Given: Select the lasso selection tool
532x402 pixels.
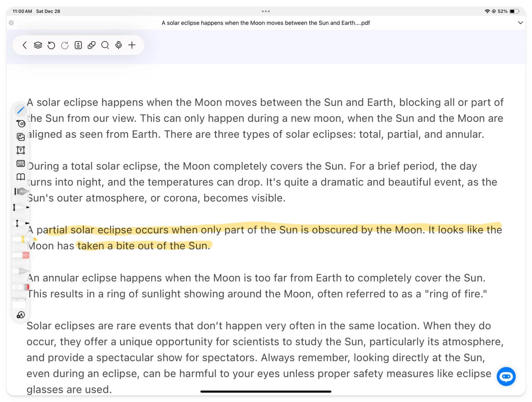Looking at the screenshot, I should (x=21, y=123).
